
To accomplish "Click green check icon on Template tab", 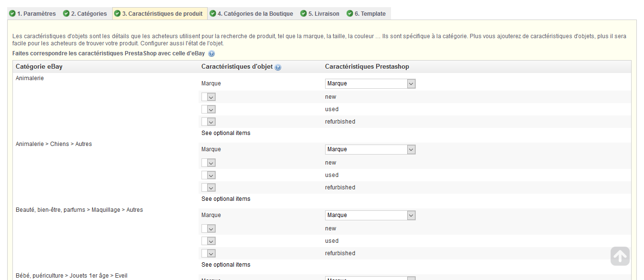I will tap(350, 14).
